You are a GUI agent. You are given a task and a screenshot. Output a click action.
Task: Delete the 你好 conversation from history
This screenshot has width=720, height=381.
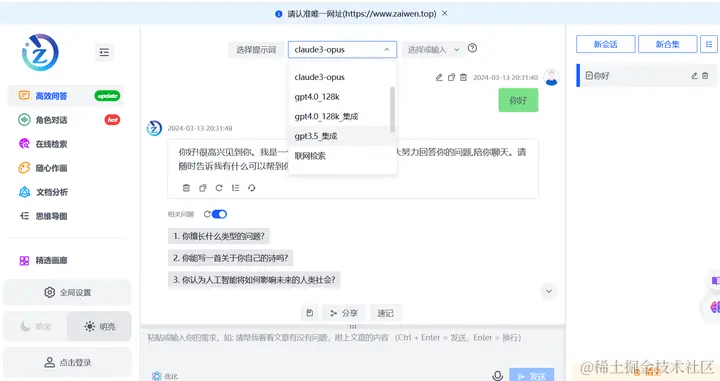[x=705, y=76]
